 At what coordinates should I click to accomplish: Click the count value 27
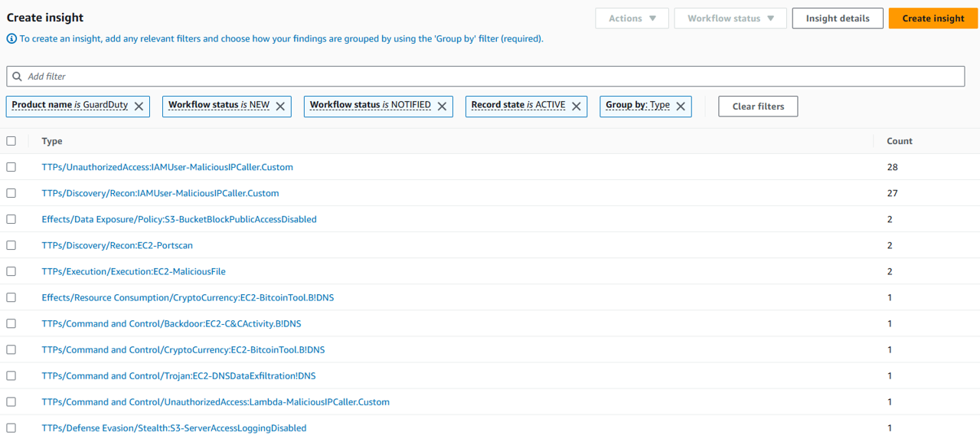tap(892, 193)
